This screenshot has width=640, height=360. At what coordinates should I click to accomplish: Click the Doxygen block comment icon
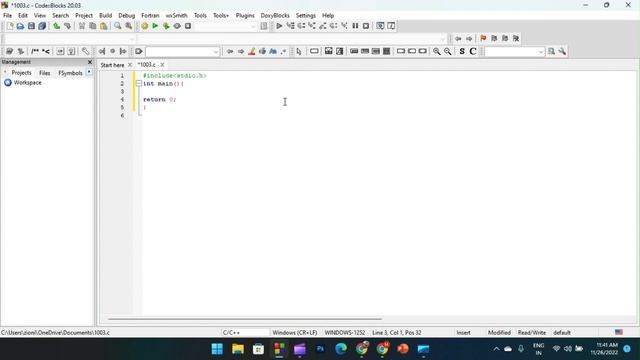coord(35,51)
